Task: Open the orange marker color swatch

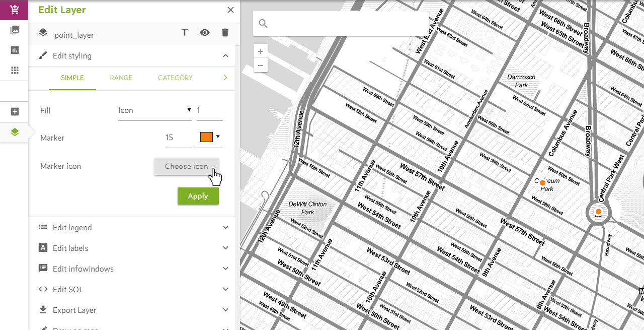Action: [x=206, y=137]
